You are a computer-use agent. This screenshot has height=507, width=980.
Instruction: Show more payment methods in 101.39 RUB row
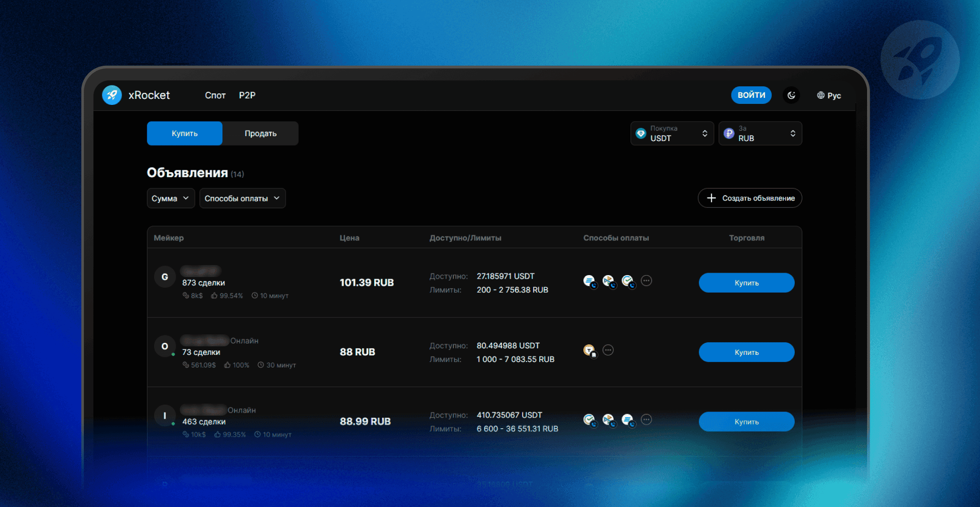(647, 281)
